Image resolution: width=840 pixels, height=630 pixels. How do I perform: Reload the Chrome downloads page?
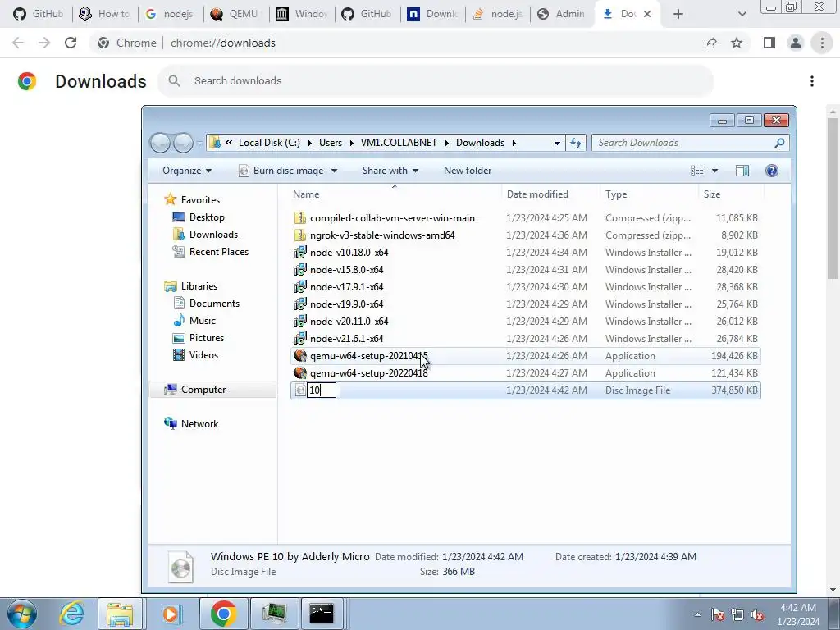click(71, 43)
